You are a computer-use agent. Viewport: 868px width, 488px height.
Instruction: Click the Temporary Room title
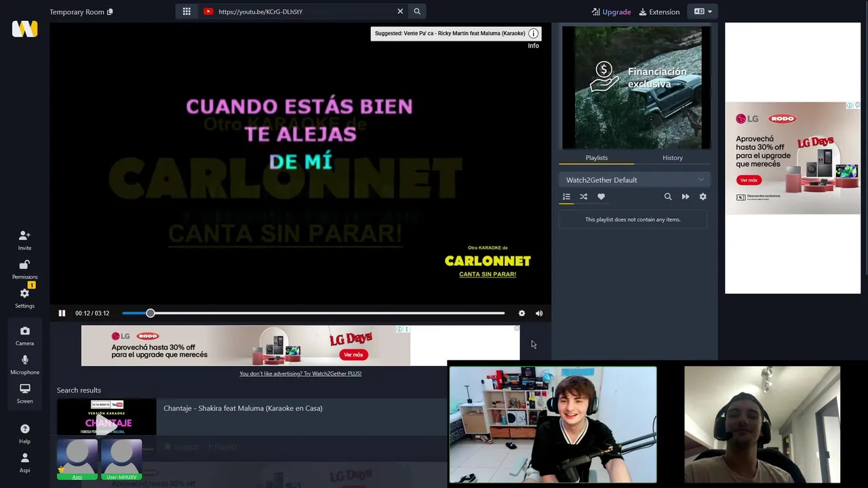pos(77,12)
